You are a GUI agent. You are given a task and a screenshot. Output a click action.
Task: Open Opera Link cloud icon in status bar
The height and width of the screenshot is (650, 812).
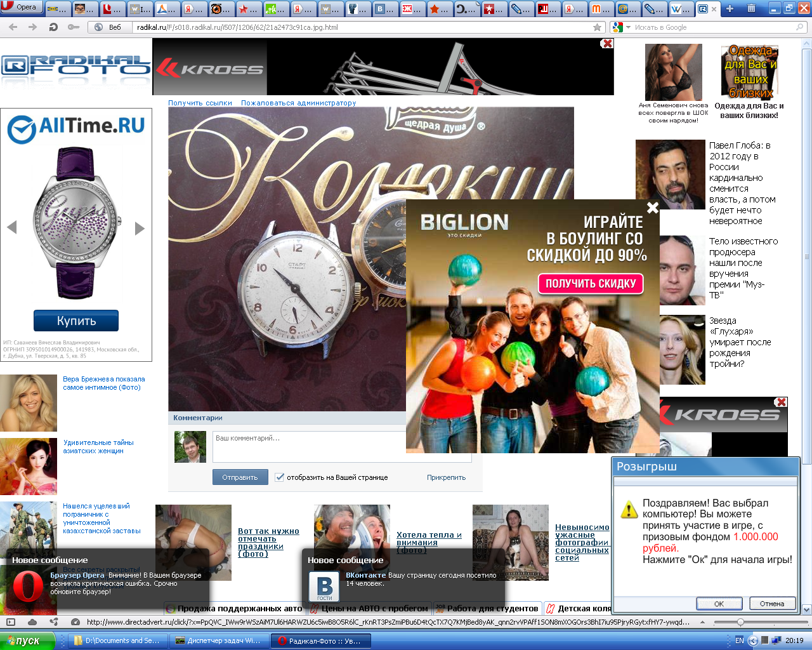point(32,622)
